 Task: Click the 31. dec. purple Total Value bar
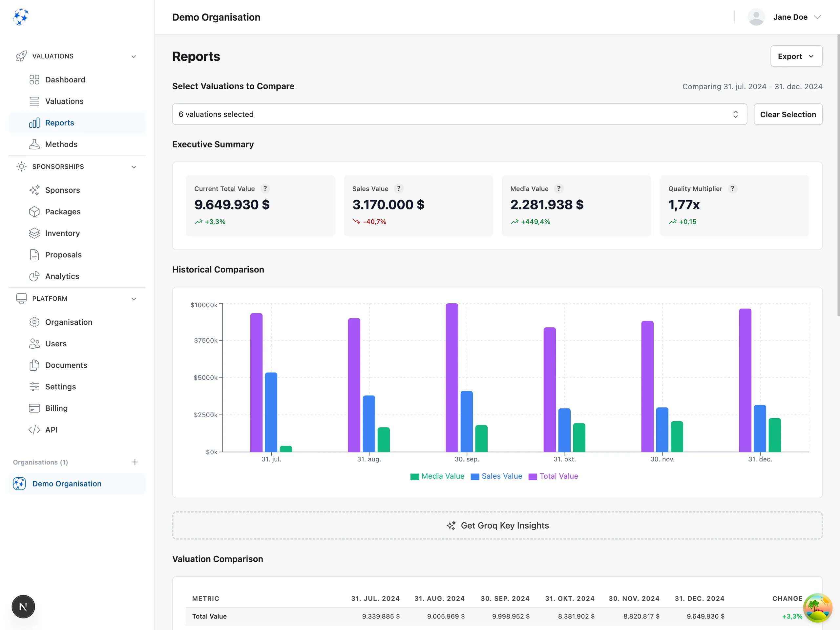tap(745, 380)
